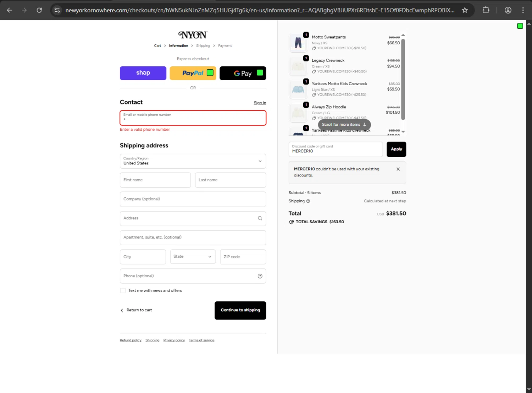Open the Country/Region dropdown
Screen dimensions: 532x393
(x=193, y=161)
